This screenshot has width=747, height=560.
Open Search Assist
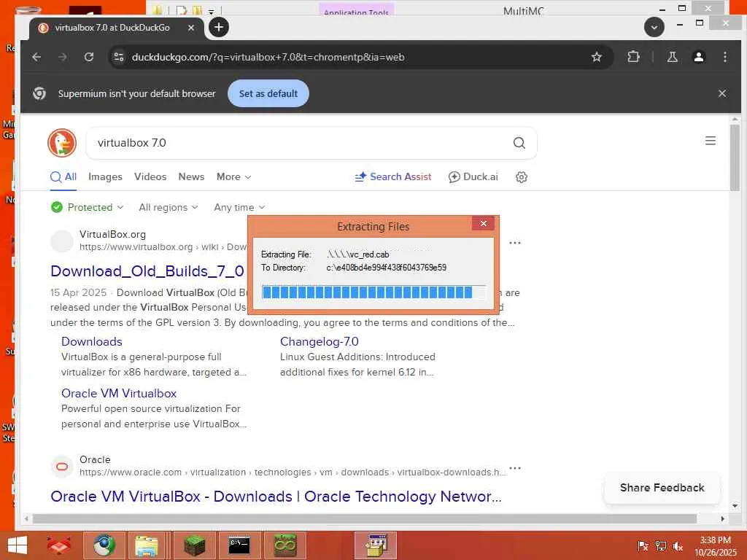(393, 176)
